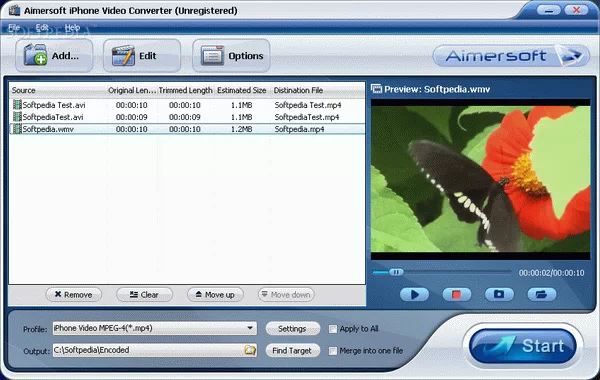Browse for output folder icon
Screen dimensions: 600x380
click(250, 350)
